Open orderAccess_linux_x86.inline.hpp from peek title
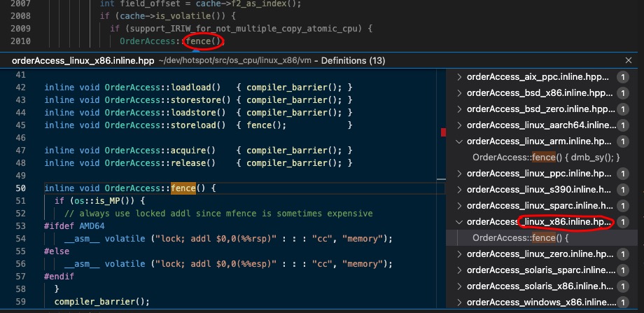The image size is (644, 313). coord(83,61)
